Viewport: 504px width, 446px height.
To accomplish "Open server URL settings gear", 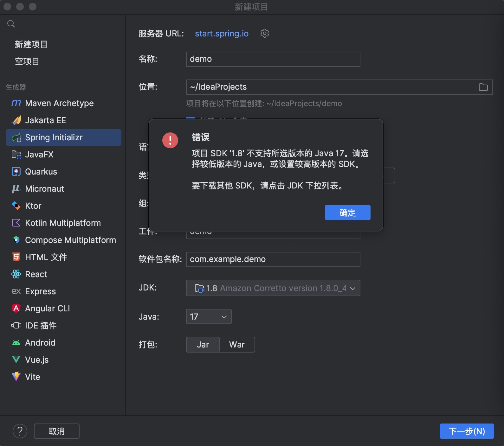I will tap(265, 33).
